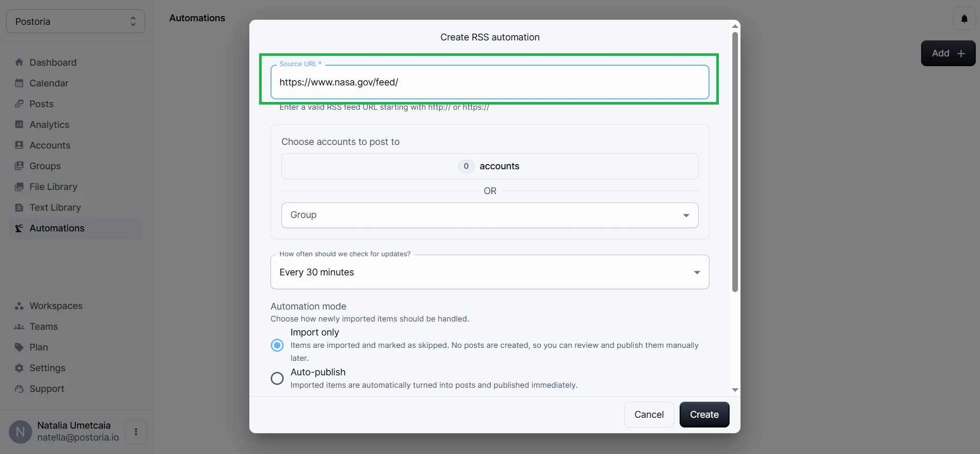
Task: Open the 0 accounts selector
Action: pyautogui.click(x=490, y=166)
